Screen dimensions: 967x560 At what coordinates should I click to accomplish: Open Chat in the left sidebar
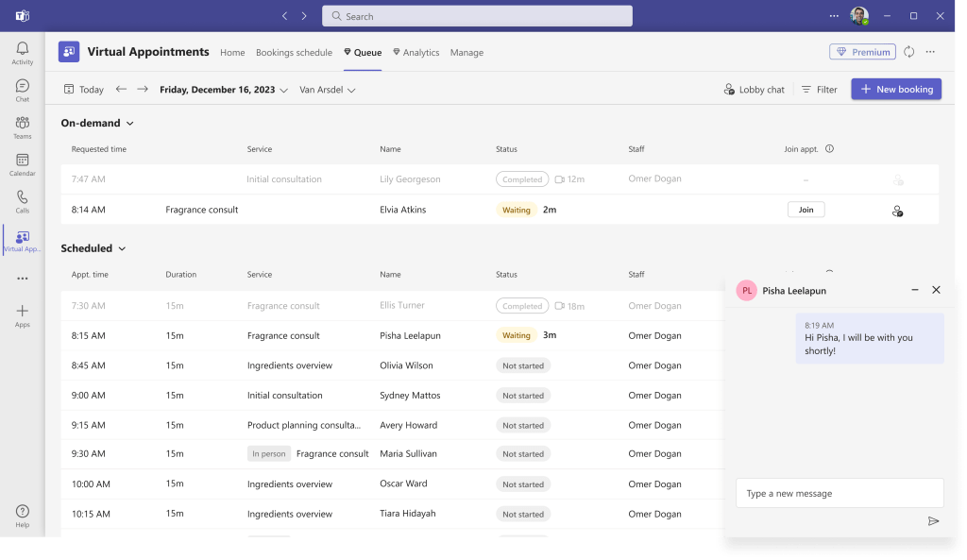click(22, 91)
